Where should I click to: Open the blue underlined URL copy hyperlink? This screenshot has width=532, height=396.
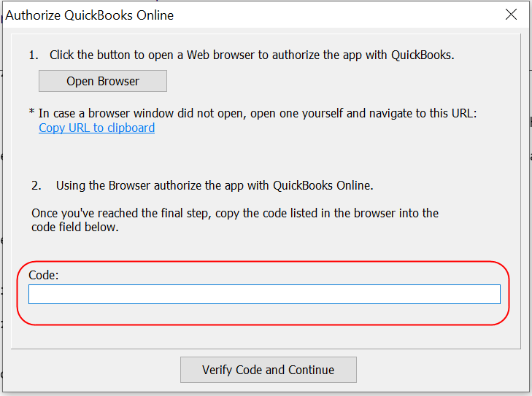96,128
